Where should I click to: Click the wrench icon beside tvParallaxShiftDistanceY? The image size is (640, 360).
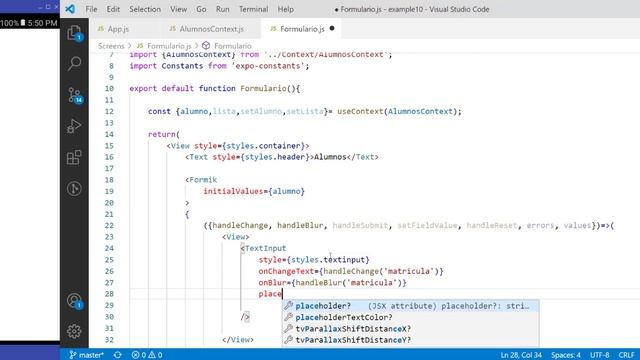pyautogui.click(x=289, y=340)
